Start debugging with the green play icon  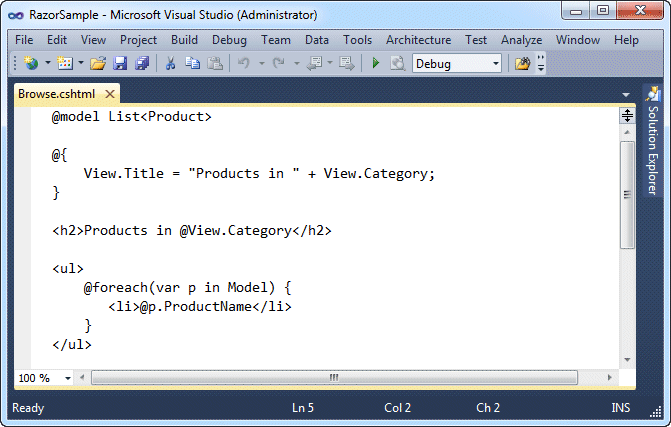[376, 63]
